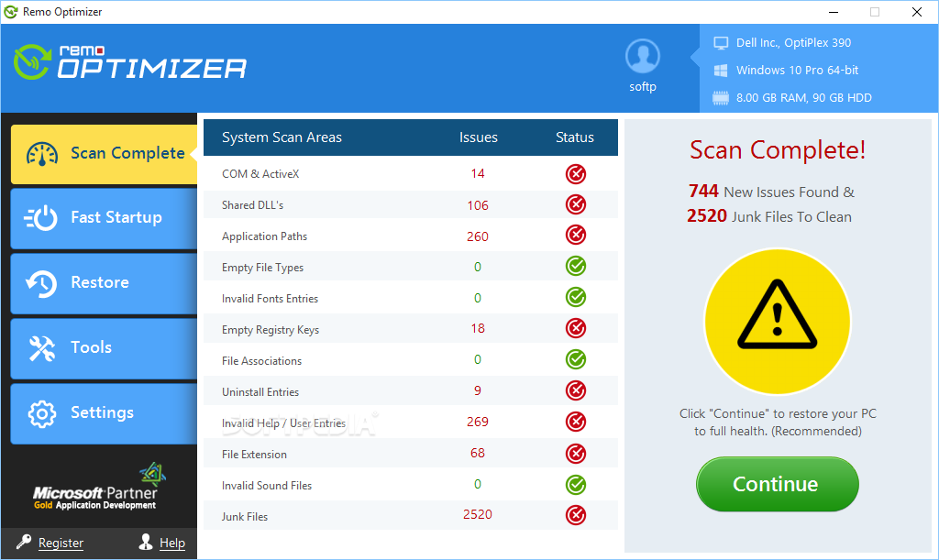Click the green check status for Empty File Types
This screenshot has height=560, width=939.
point(576,266)
